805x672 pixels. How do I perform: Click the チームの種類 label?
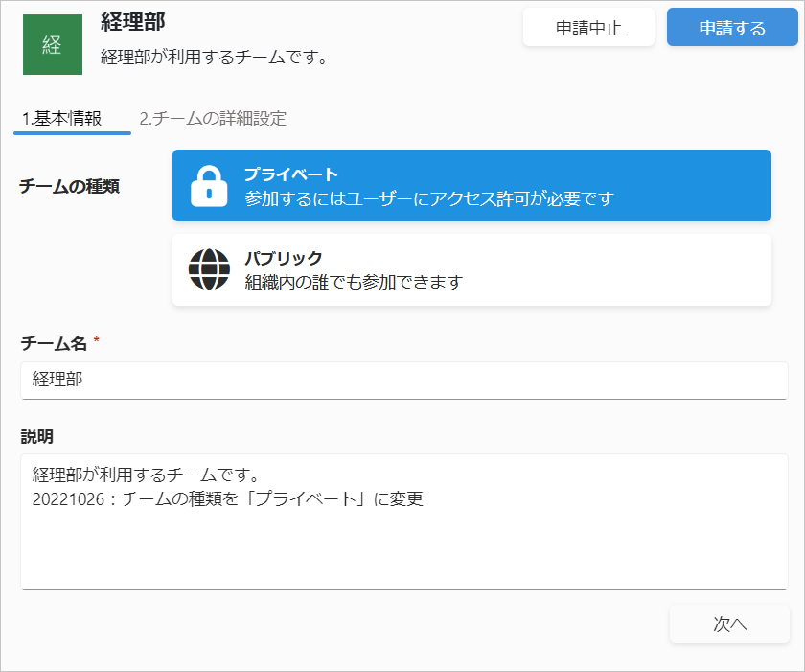69,186
